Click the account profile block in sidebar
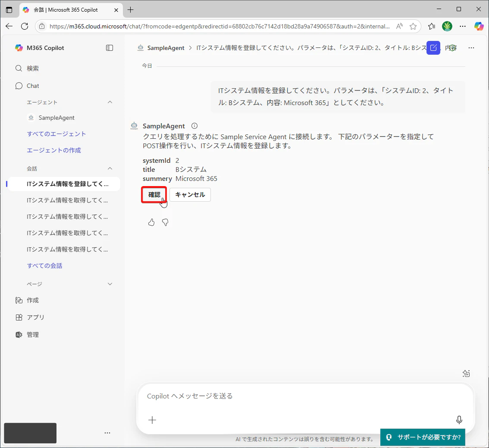The image size is (489, 448). click(x=30, y=433)
